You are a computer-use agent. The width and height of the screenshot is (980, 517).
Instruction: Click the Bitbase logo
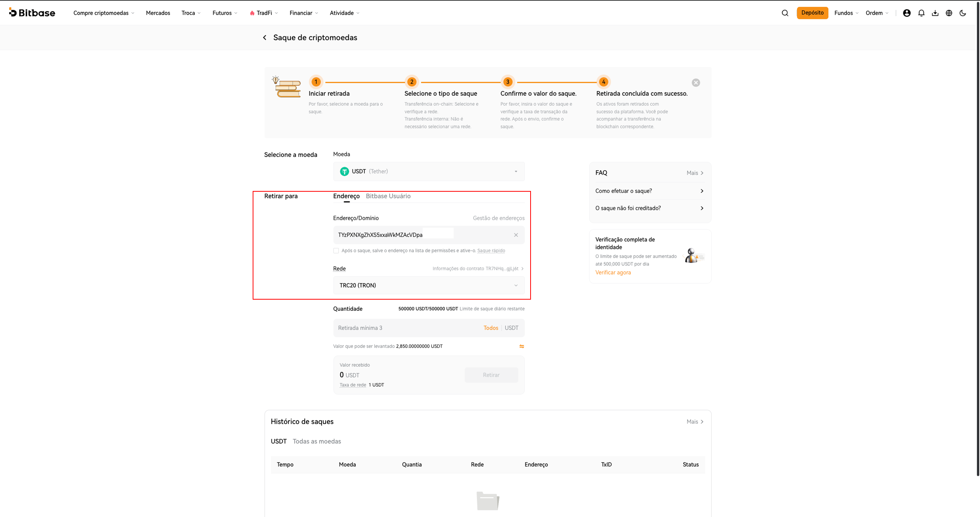click(32, 13)
